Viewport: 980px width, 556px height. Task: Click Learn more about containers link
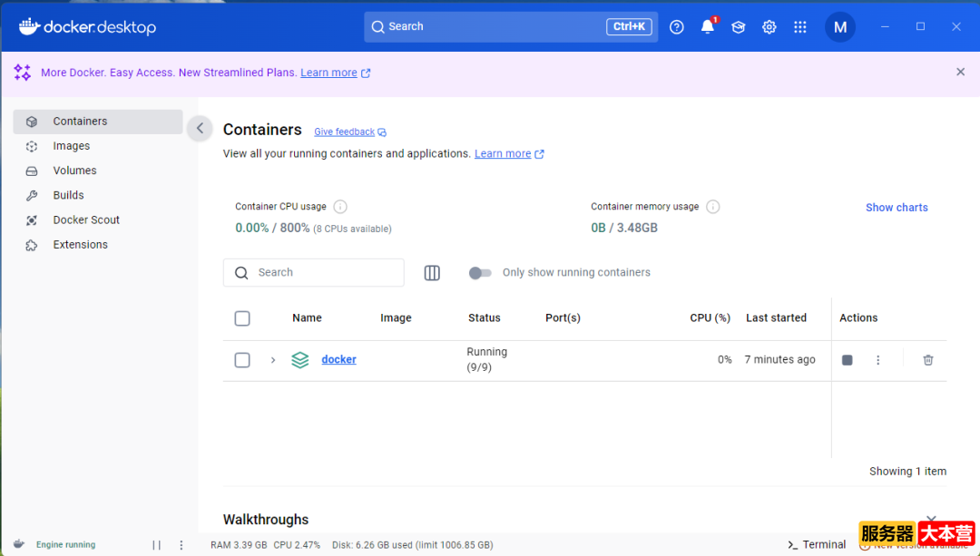click(503, 153)
